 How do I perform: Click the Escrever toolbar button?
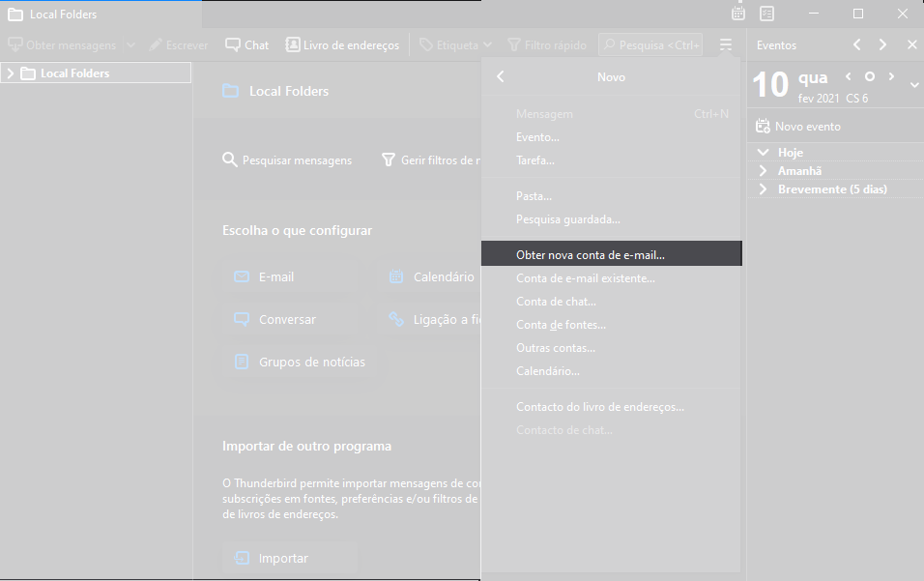pos(179,44)
